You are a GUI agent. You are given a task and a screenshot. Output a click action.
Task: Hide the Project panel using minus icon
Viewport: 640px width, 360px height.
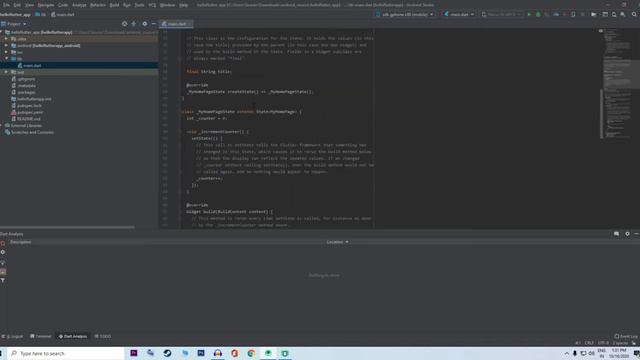(x=153, y=24)
